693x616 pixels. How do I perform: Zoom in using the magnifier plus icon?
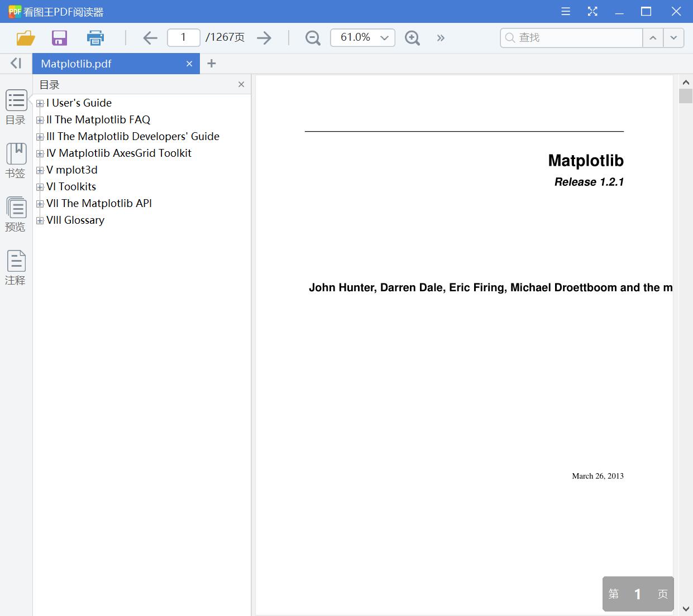pos(412,37)
